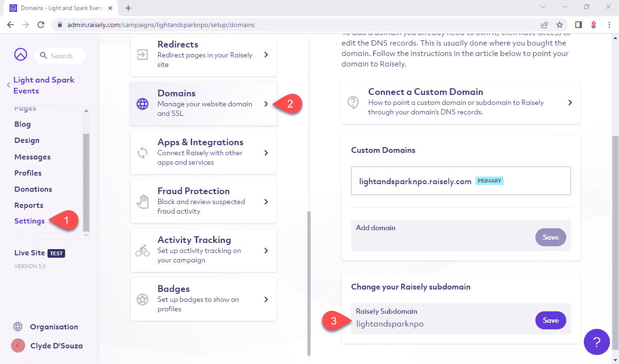Screen dimensions: 619x364
Task: Click the Raisely logo icon
Action: coord(20,55)
